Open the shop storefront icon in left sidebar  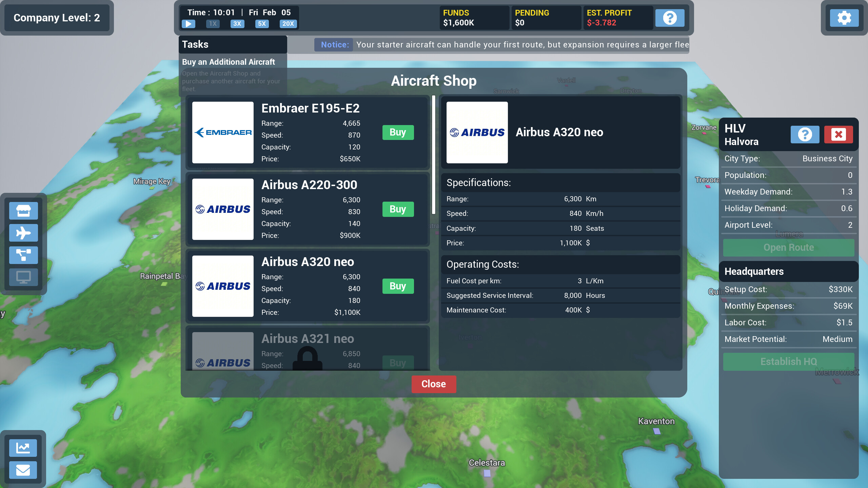[23, 211]
